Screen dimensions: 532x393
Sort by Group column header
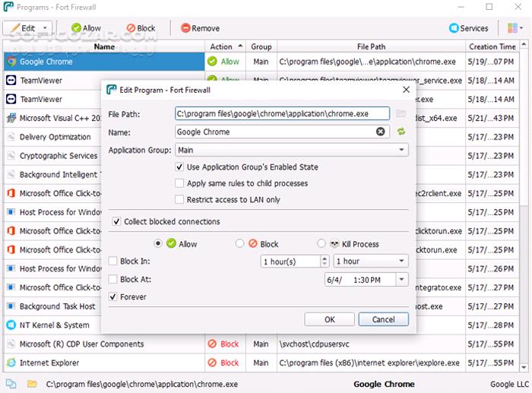[x=261, y=46]
